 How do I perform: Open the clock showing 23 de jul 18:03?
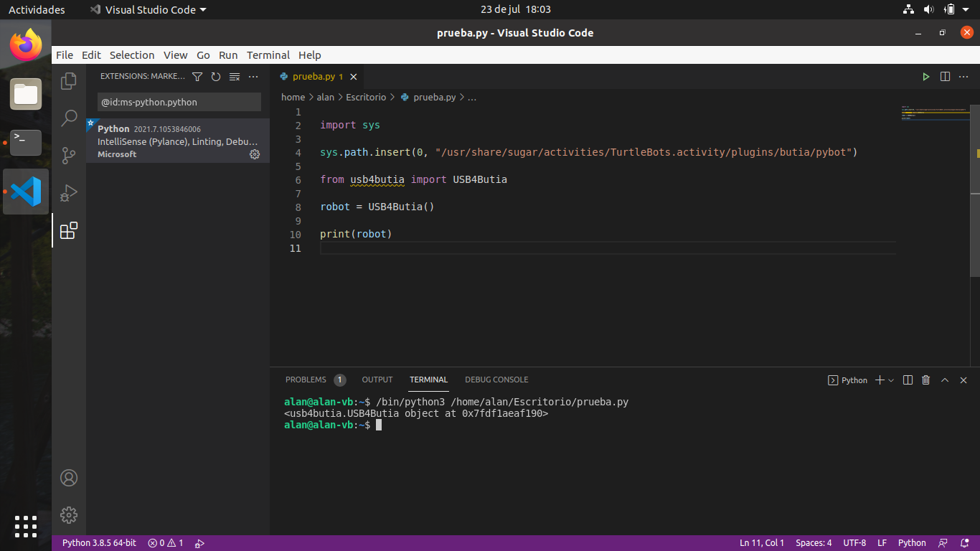(x=516, y=9)
